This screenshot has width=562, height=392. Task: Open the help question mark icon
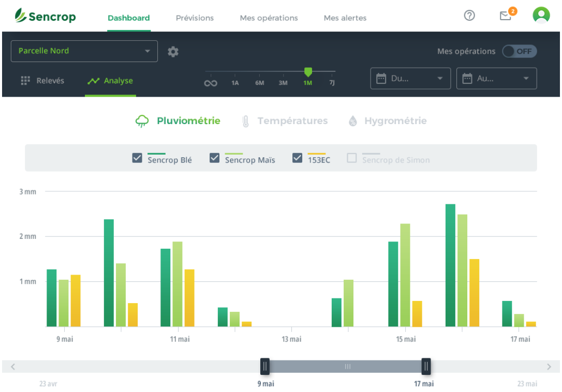tap(469, 16)
